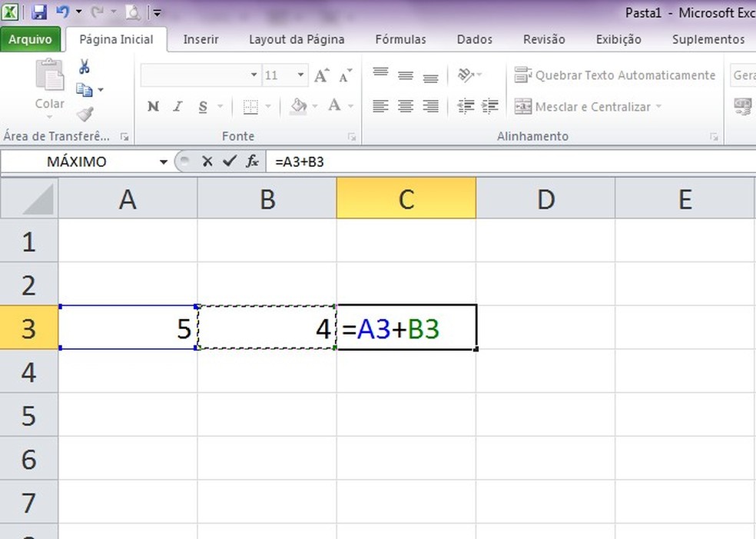The image size is (756, 539).
Task: Toggle Italic (I) formatting
Action: [178, 106]
